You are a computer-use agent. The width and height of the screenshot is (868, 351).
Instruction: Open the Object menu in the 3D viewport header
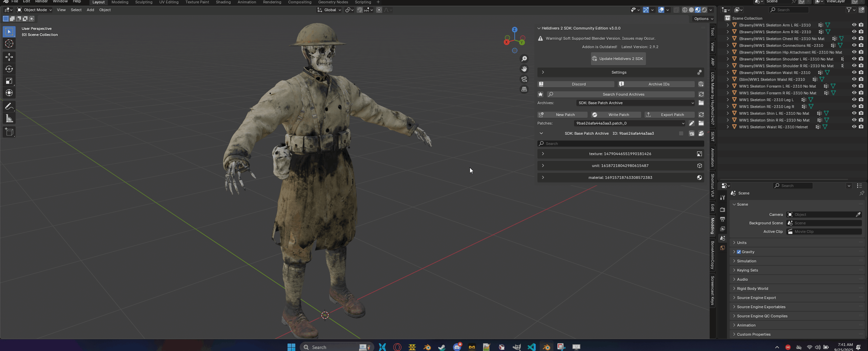pos(105,10)
